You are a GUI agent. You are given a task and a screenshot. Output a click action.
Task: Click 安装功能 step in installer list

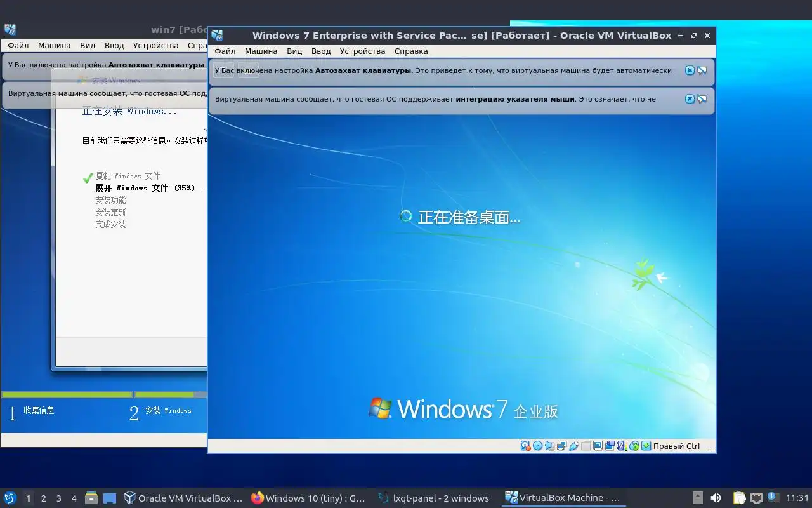tap(110, 200)
